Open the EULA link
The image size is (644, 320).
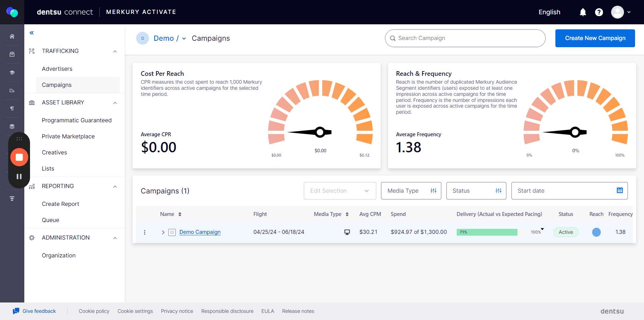click(268, 311)
